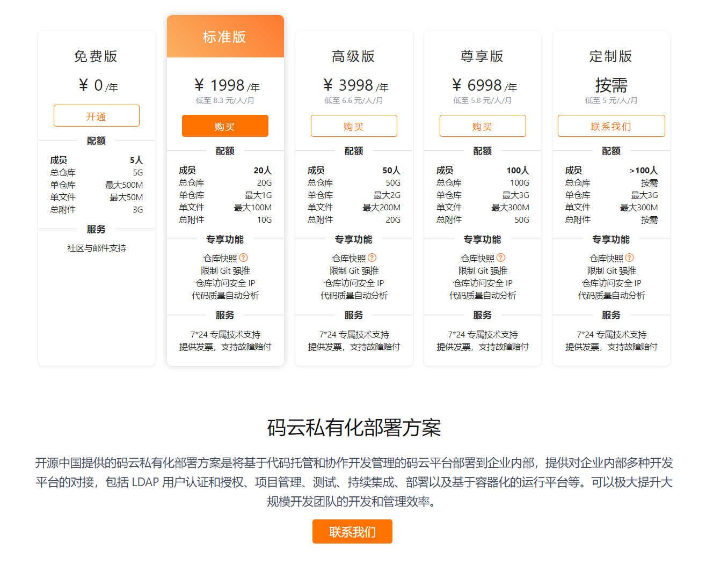
Task: Click "社区与邮件支持" in 免费版
Action: [x=97, y=248]
